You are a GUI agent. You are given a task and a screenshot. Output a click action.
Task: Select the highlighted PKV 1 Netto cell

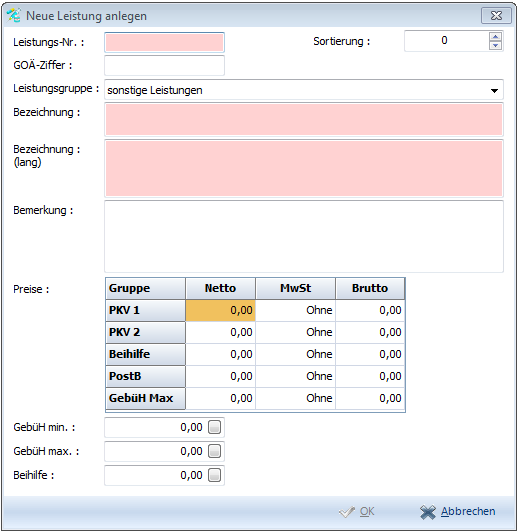coord(221,310)
